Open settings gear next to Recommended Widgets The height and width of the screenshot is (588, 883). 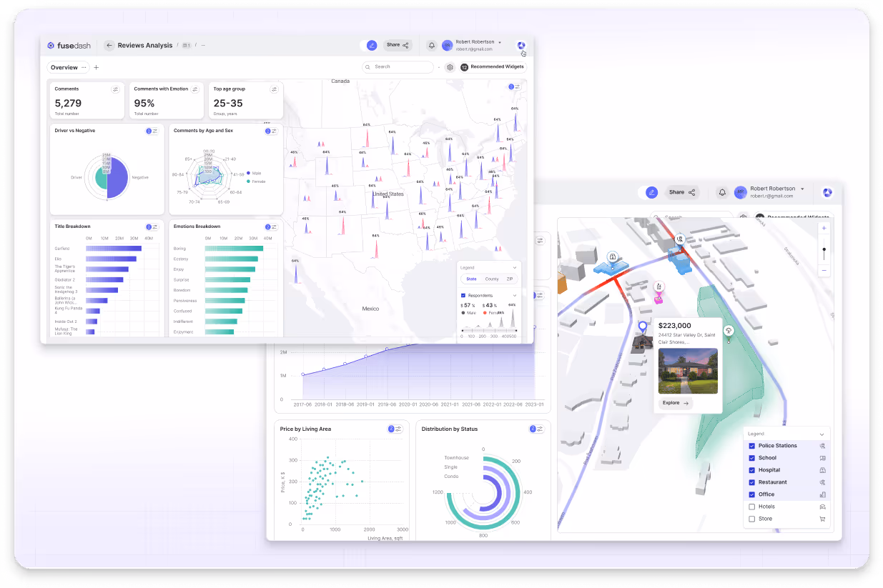(450, 67)
